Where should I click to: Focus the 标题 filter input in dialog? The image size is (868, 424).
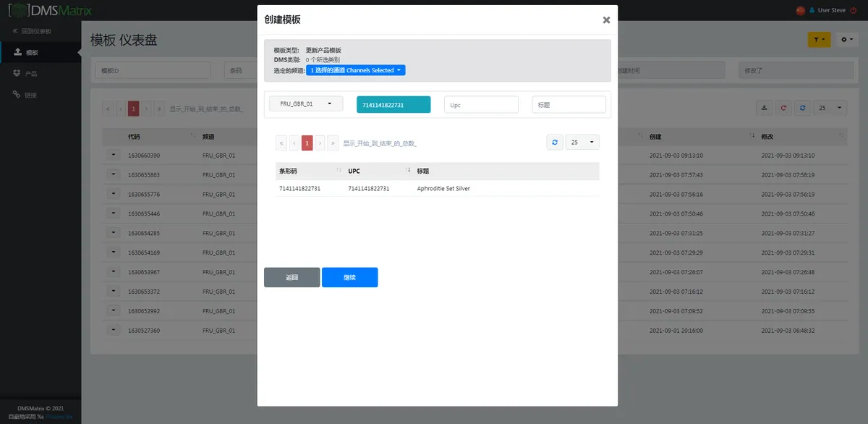(569, 105)
